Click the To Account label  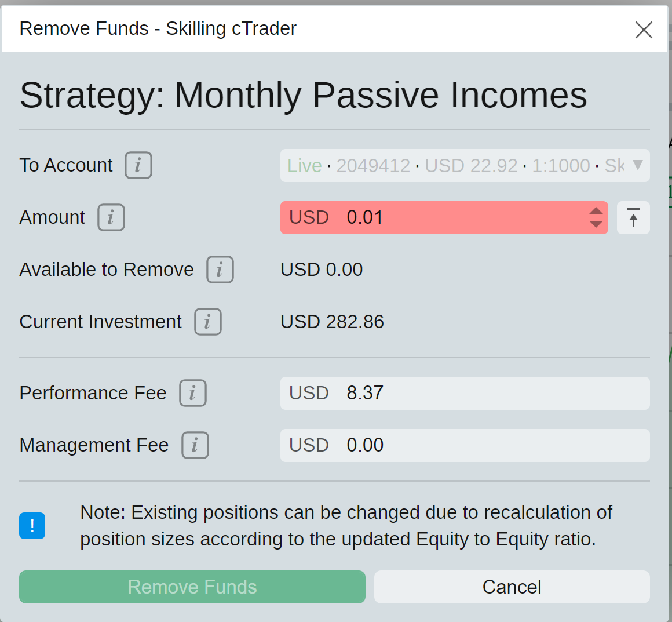pyautogui.click(x=66, y=165)
